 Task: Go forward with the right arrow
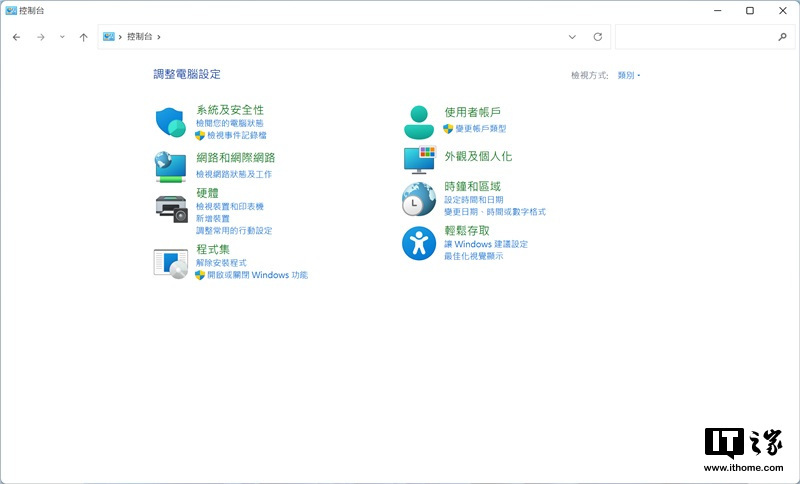pos(41,37)
